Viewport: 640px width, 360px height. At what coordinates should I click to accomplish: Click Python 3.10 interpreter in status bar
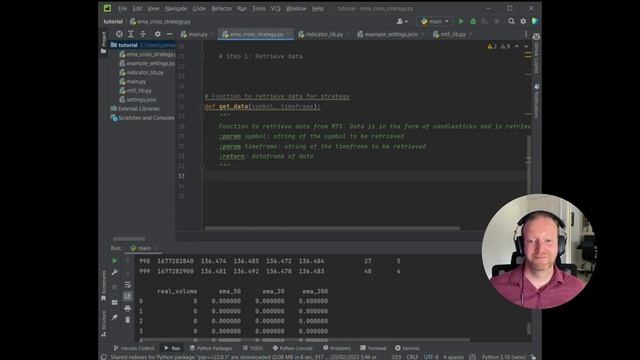503,357
